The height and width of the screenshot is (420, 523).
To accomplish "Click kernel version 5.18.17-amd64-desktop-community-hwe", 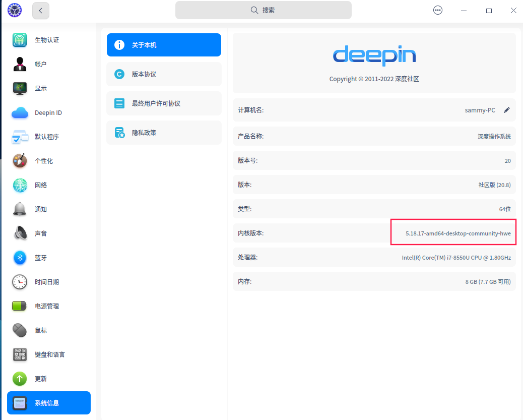I will (x=458, y=233).
